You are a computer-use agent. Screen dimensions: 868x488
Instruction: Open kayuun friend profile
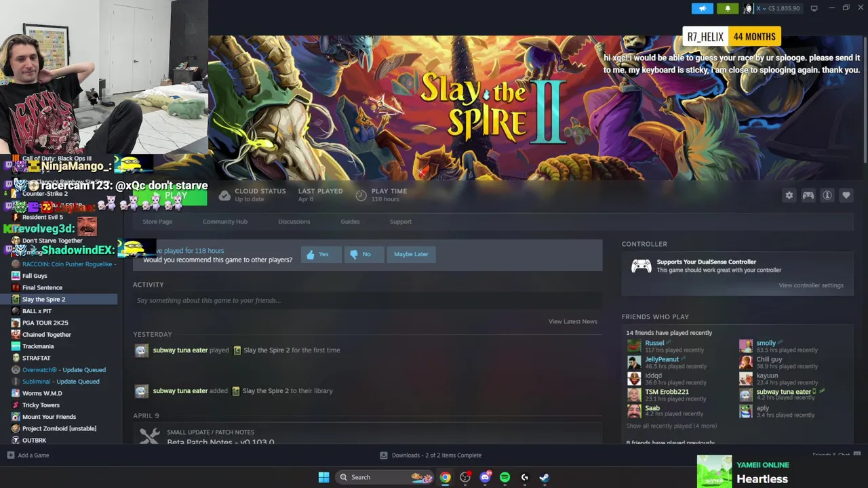pyautogui.click(x=767, y=375)
